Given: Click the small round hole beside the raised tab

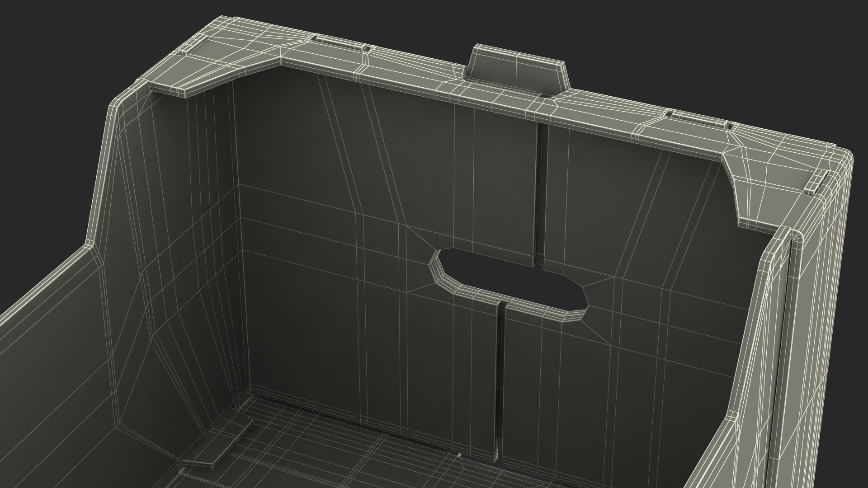Looking at the screenshot, I should 545,97.
